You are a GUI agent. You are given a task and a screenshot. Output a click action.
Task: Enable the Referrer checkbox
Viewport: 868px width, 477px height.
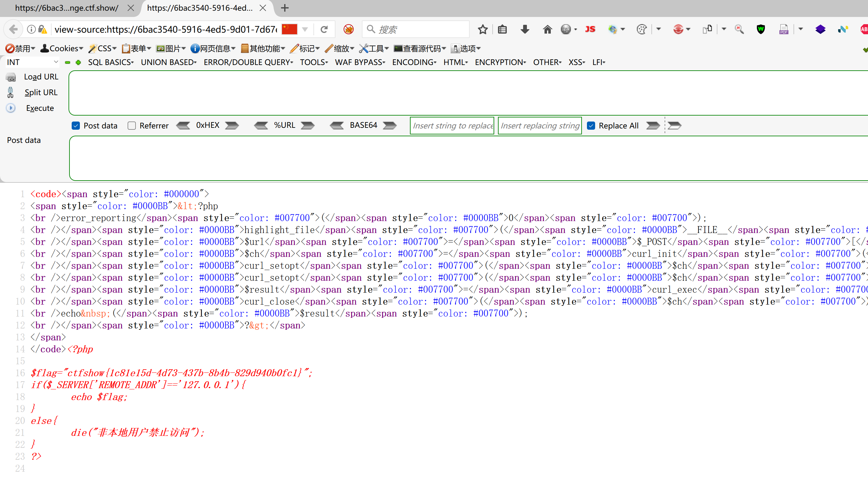132,126
